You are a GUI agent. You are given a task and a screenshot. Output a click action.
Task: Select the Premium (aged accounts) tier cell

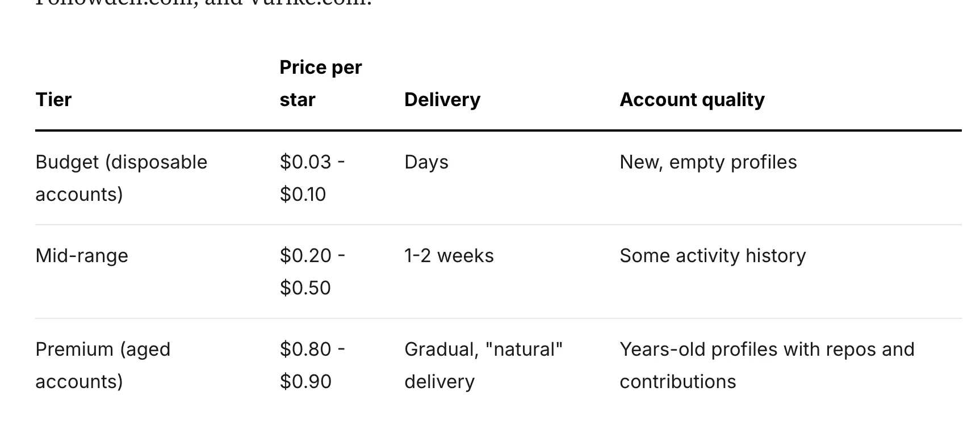pos(103,365)
